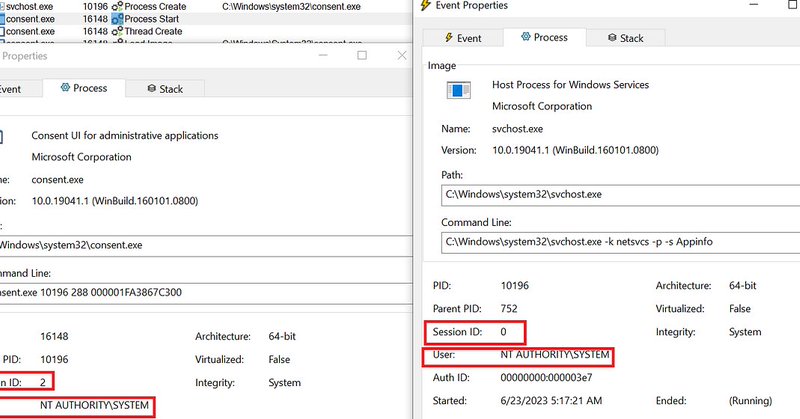Minimize the right Event Properties window
The width and height of the screenshot is (800, 419).
coord(754,5)
